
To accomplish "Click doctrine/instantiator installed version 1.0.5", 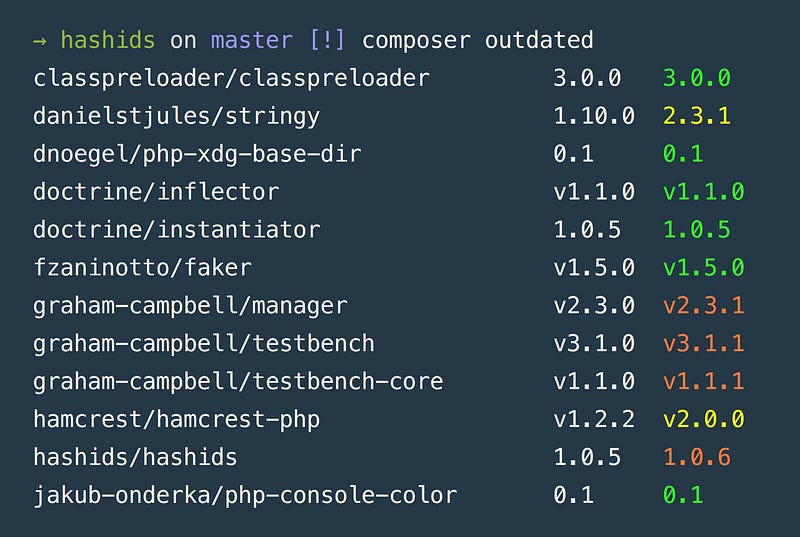I will [587, 230].
